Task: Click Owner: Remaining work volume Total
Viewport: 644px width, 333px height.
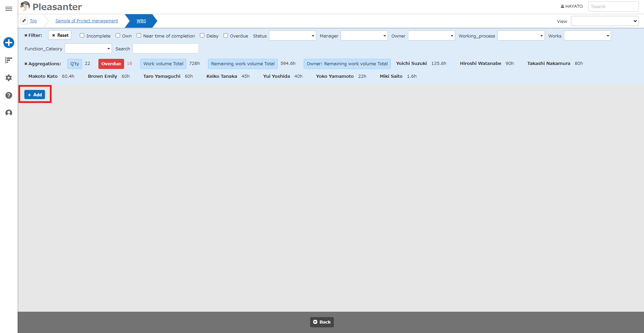Action: (347, 64)
